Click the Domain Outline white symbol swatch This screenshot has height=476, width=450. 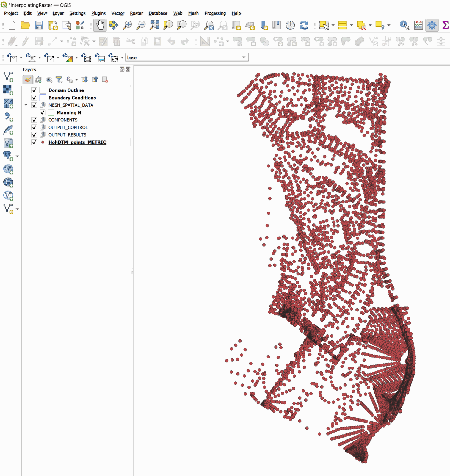[43, 90]
